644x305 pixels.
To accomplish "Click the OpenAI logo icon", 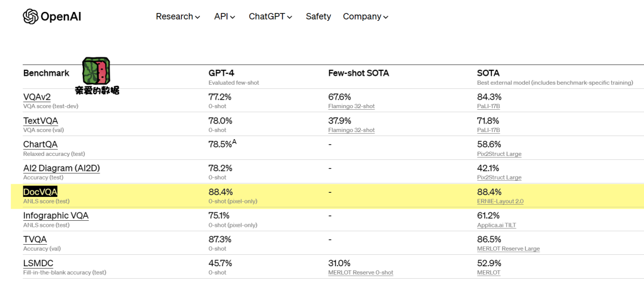I will [30, 16].
